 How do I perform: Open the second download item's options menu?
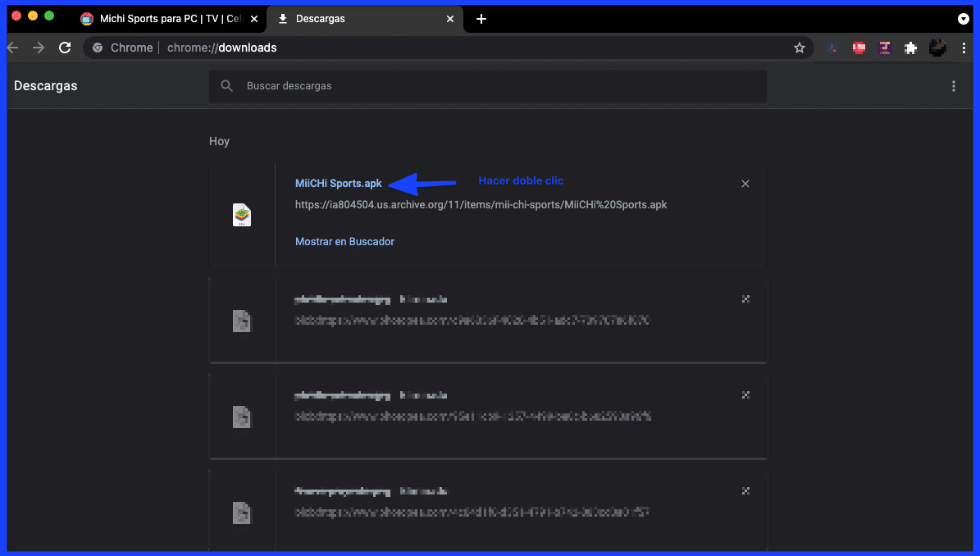point(745,299)
